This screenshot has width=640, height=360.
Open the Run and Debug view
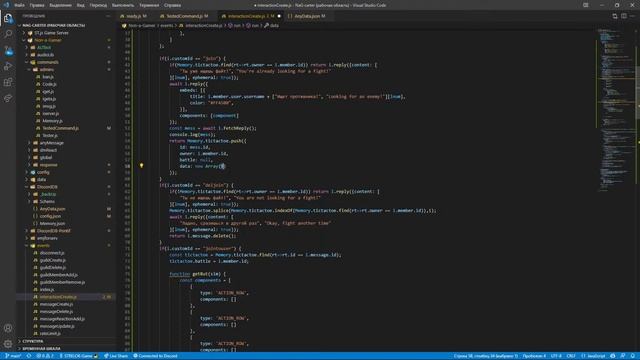pos(8,66)
